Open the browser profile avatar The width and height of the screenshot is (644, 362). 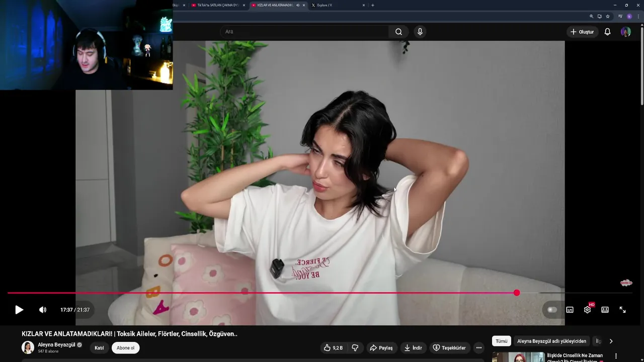[629, 16]
